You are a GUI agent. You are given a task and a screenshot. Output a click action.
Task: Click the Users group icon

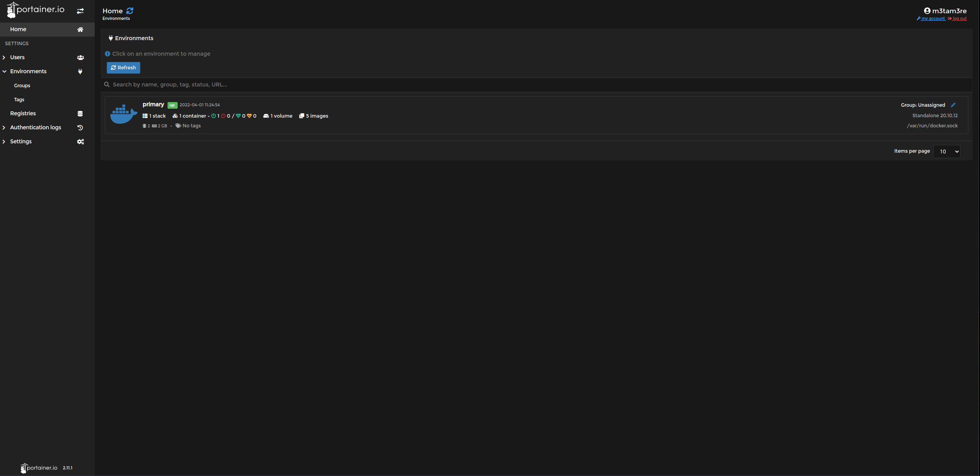[x=80, y=58]
